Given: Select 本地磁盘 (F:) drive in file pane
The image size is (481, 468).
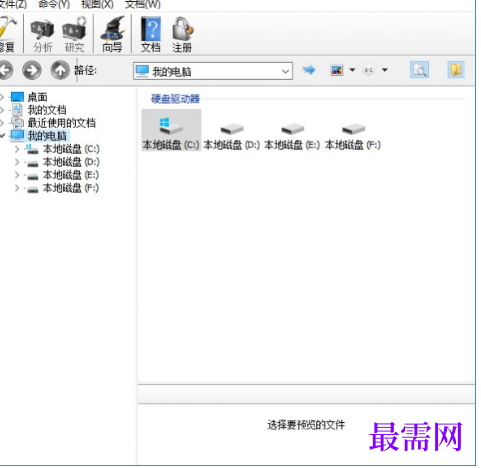Looking at the screenshot, I should click(x=353, y=135).
